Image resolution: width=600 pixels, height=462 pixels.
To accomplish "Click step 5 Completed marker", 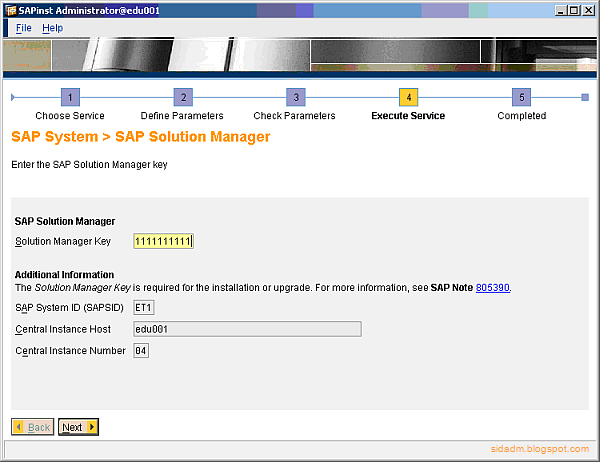I will coord(521,97).
